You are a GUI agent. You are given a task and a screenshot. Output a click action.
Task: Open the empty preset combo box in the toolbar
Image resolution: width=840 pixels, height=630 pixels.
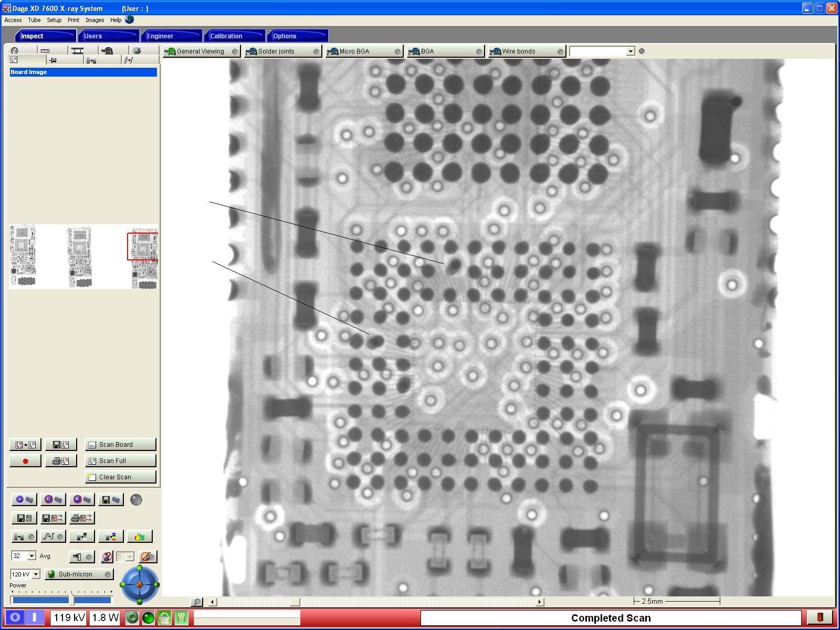pos(602,51)
